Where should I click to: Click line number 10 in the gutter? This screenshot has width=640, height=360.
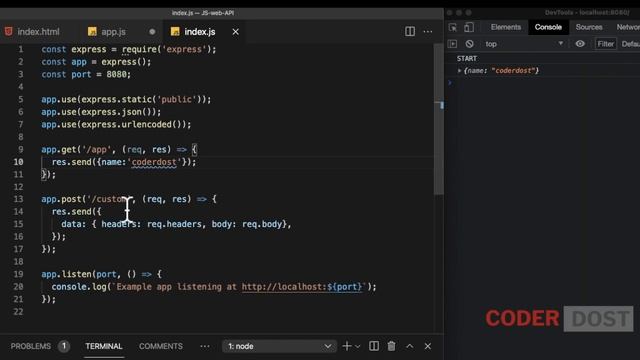(x=18, y=162)
